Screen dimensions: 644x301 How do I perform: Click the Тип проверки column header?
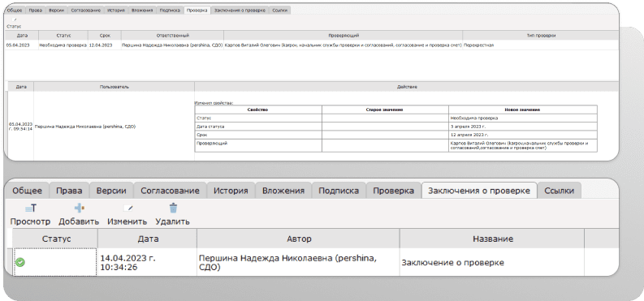pos(541,36)
